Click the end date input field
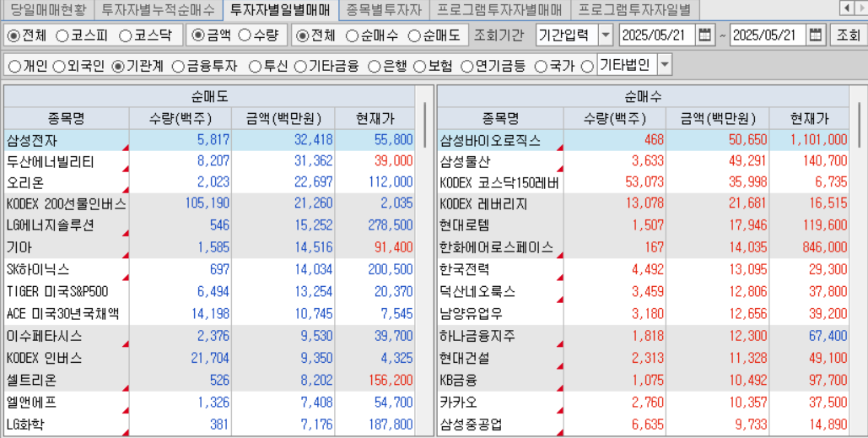This screenshot has height=438, width=868. pos(768,35)
